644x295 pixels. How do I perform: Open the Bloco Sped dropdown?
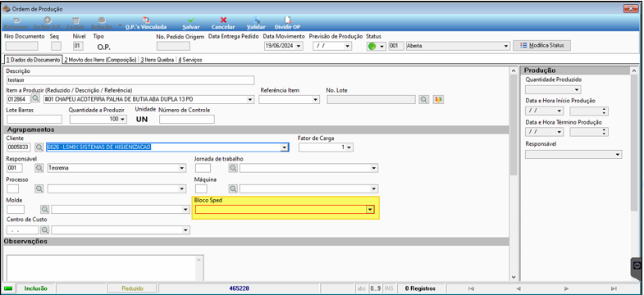click(371, 209)
